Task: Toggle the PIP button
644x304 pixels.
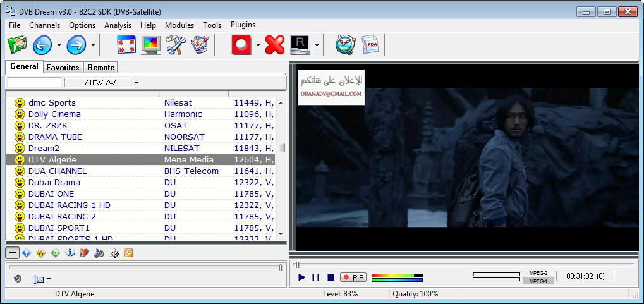Action: 353,277
